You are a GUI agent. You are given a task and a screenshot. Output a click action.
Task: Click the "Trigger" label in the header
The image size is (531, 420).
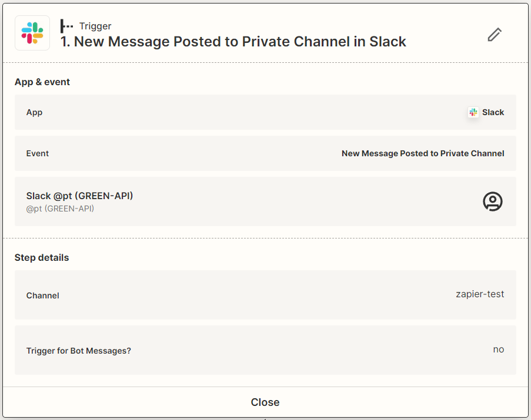tap(95, 26)
